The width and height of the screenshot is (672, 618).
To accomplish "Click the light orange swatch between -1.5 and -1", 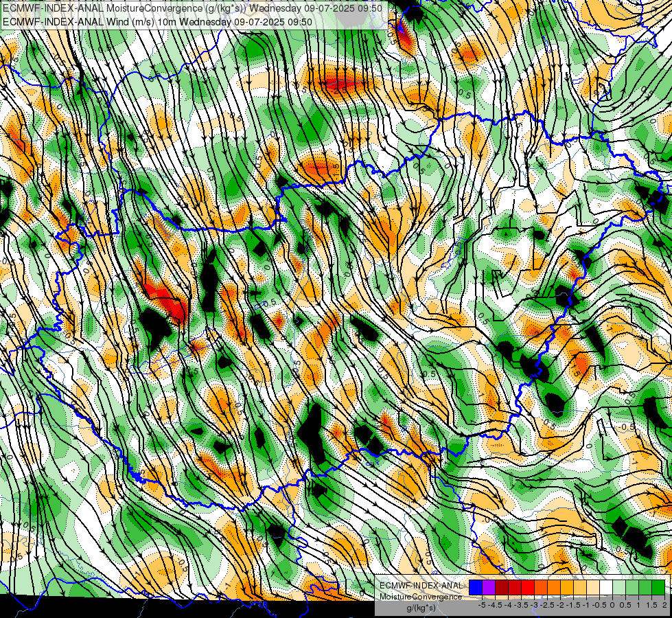I will point(580,588).
